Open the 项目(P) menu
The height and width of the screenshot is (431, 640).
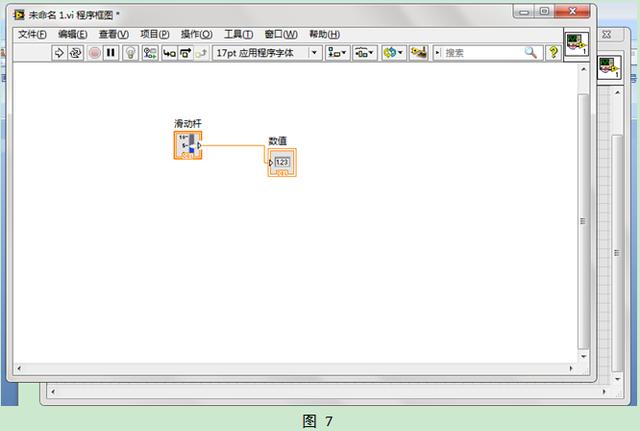click(x=155, y=35)
